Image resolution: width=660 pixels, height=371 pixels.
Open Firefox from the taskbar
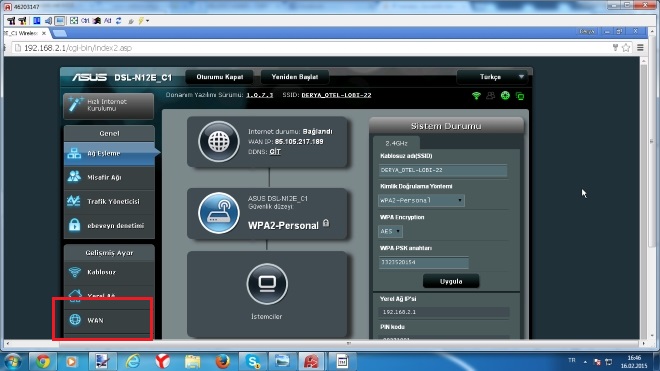(x=223, y=361)
